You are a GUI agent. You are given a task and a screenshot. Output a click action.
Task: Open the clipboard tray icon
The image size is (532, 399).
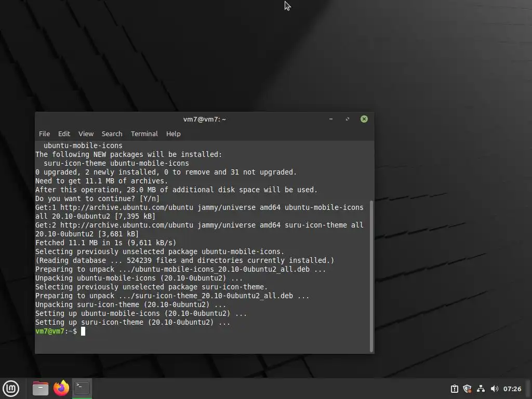click(454, 389)
